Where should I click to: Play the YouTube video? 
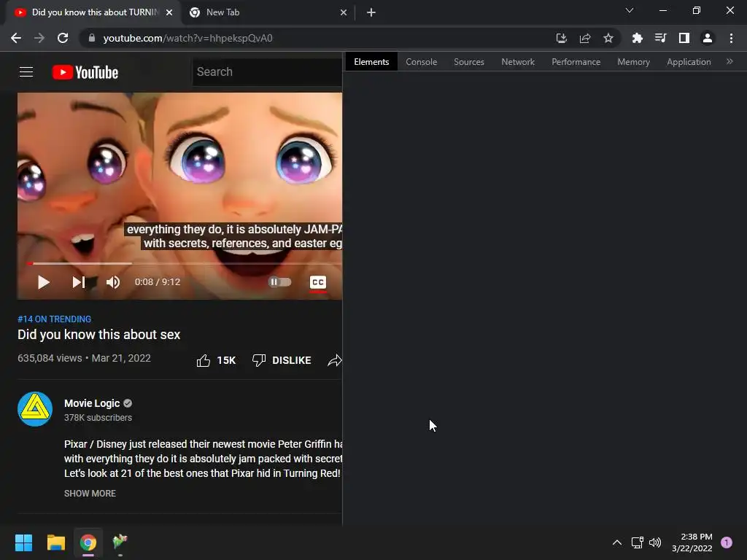point(43,282)
